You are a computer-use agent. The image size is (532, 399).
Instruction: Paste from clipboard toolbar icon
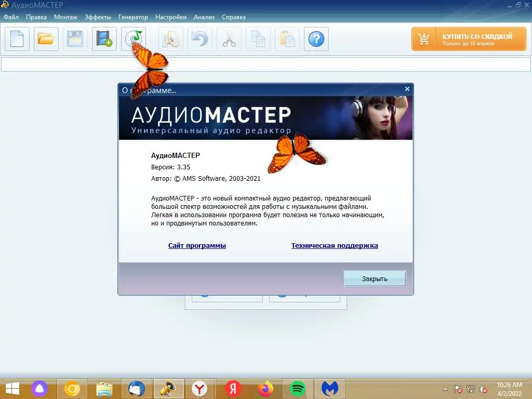(x=287, y=39)
